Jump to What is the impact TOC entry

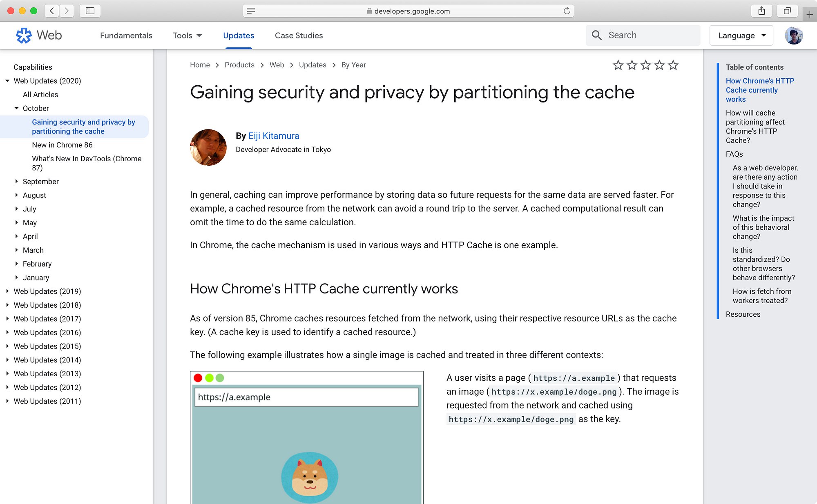tap(763, 227)
